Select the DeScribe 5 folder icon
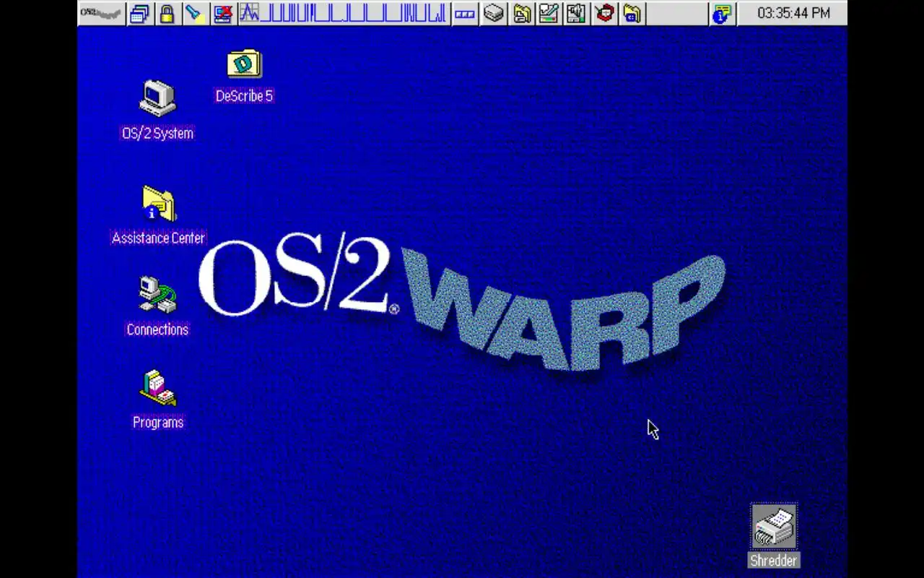Screen dimensions: 924x578 [x=244, y=64]
